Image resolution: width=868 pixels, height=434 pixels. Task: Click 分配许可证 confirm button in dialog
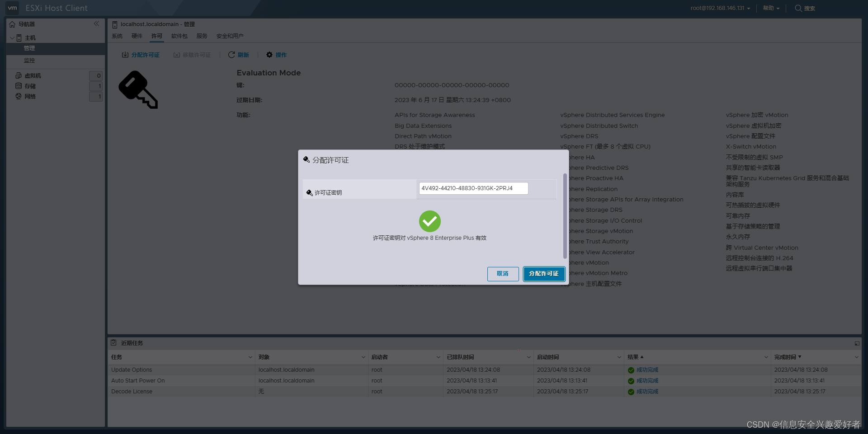pyautogui.click(x=544, y=274)
